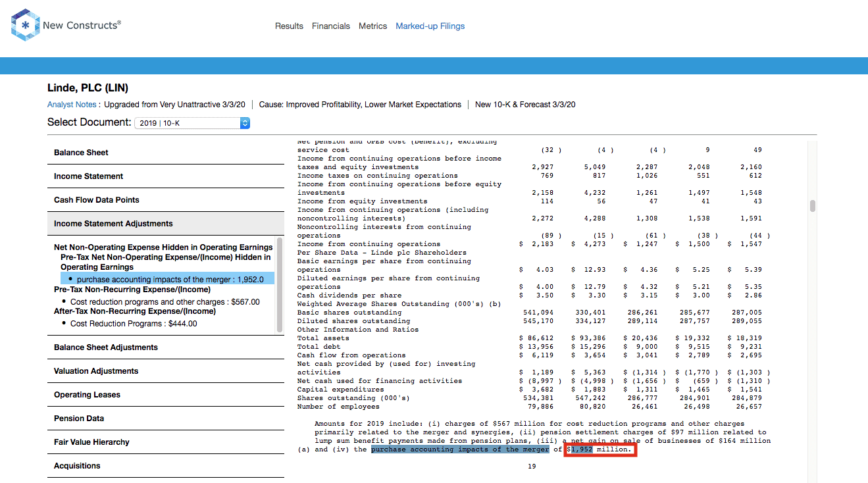The height and width of the screenshot is (483, 868).
Task: Click the Linde, PLC (LIN) company title
Action: [x=88, y=88]
